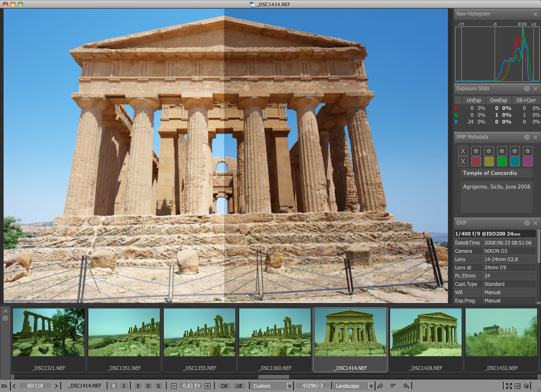
Task: Open Exposure Stats panel settings gear
Action: coord(527,89)
